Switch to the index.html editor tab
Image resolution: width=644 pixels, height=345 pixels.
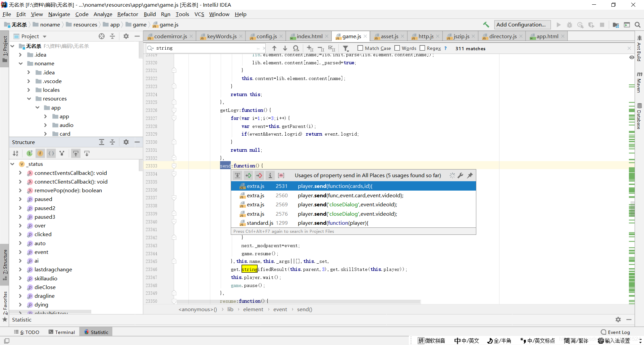click(310, 36)
